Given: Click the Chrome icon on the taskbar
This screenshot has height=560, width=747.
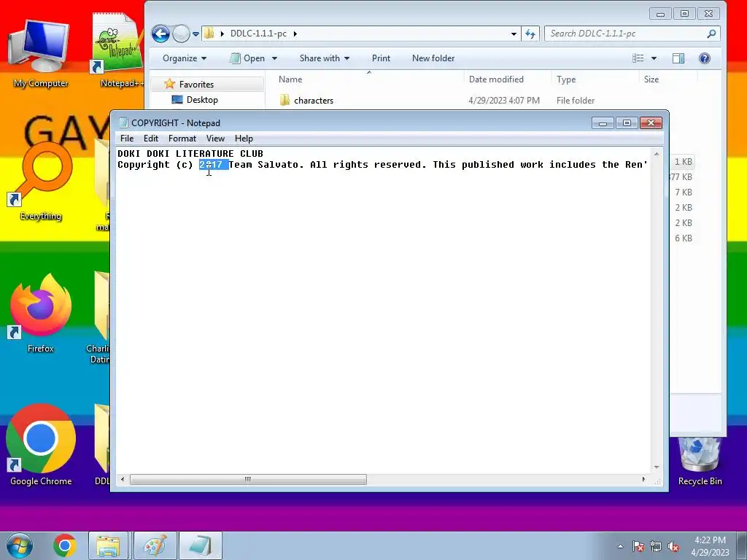Looking at the screenshot, I should (64, 545).
